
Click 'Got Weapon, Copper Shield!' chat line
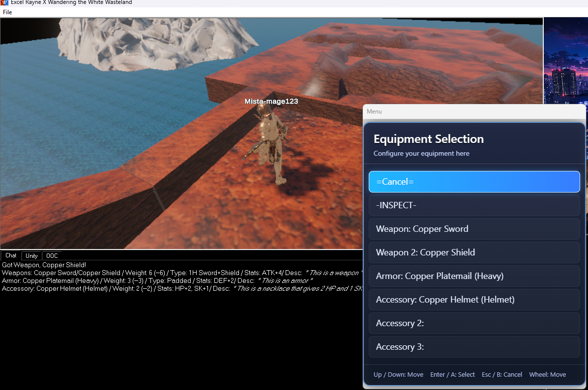(x=44, y=265)
